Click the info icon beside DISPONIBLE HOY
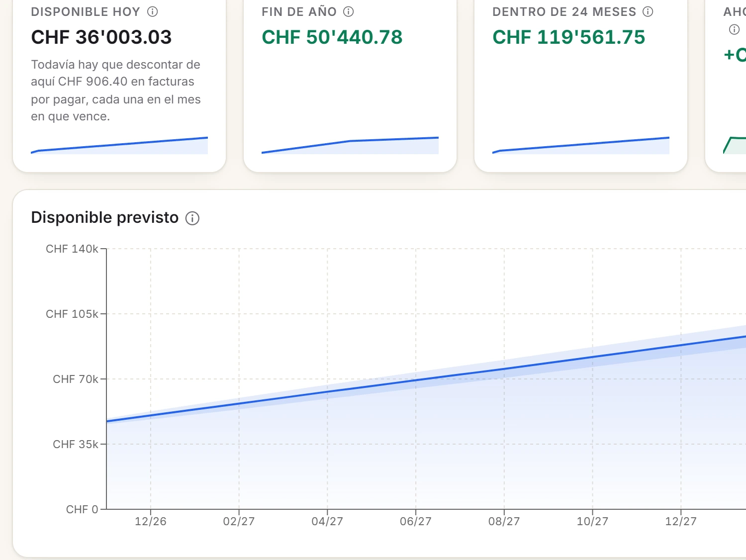The image size is (746, 560). (153, 11)
